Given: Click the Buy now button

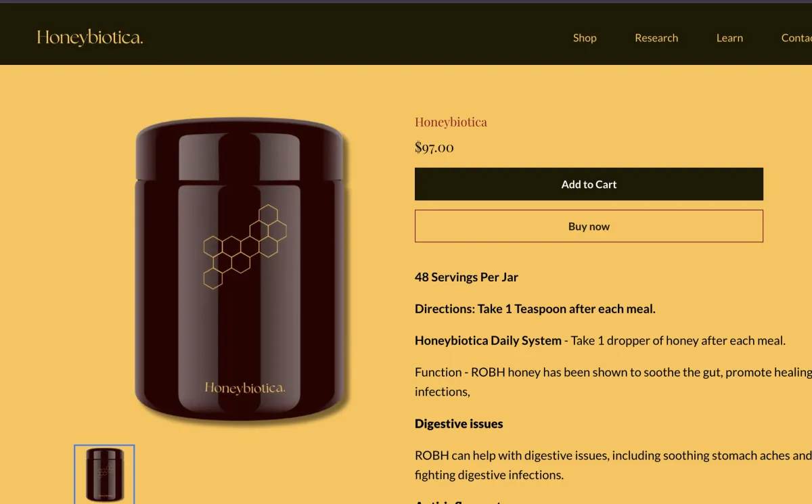Looking at the screenshot, I should [x=589, y=226].
